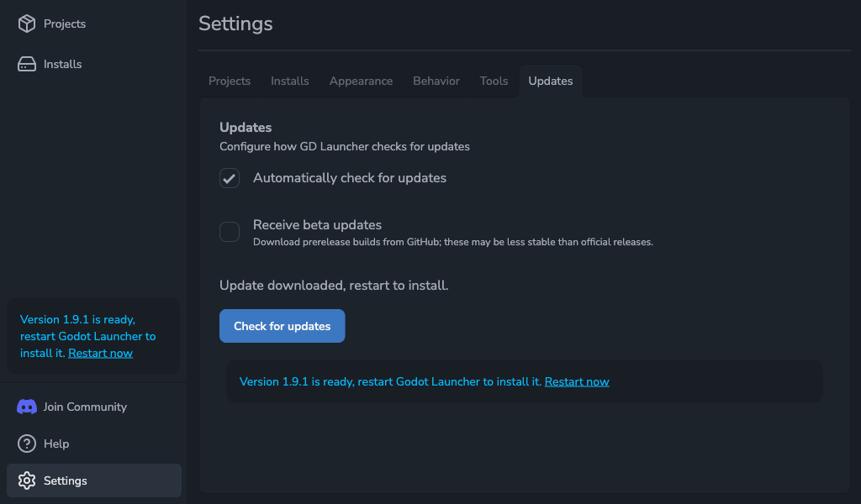The width and height of the screenshot is (861, 504).
Task: Click the Help question mark icon
Action: [27, 444]
